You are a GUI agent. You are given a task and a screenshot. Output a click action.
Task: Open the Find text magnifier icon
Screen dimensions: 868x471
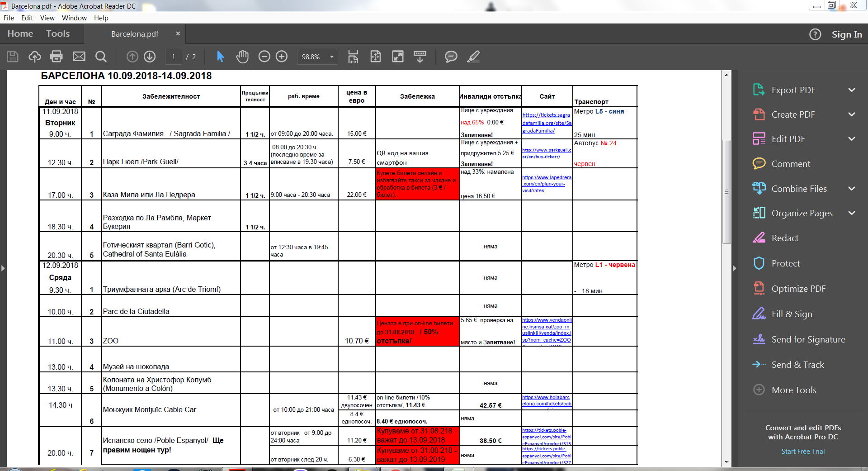101,57
